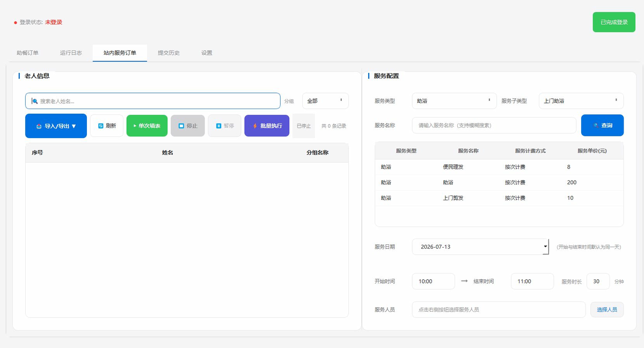The height and width of the screenshot is (348, 644).
Task: Open the 导入/导出 dropdown menu
Action: tap(56, 126)
